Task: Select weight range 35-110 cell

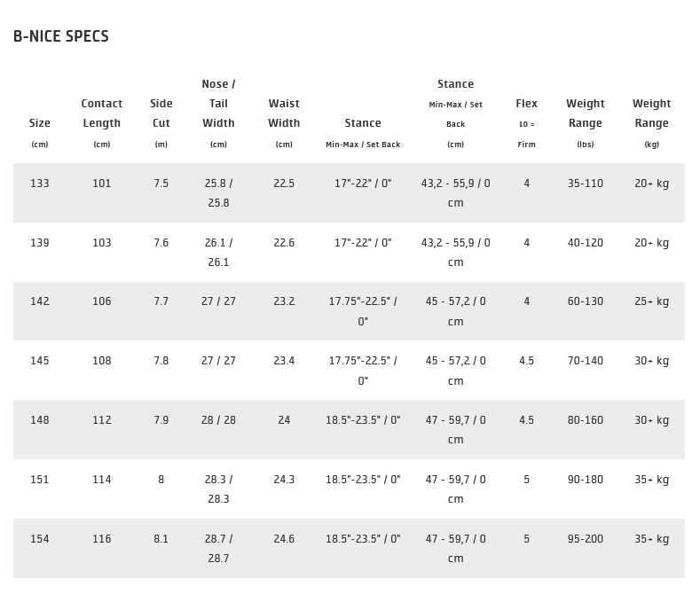Action: coord(586,184)
